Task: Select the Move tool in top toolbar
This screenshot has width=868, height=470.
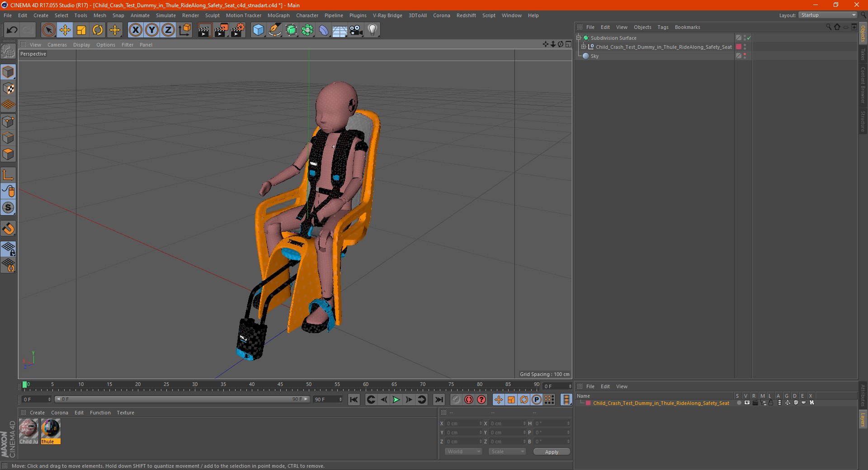Action: coord(65,30)
